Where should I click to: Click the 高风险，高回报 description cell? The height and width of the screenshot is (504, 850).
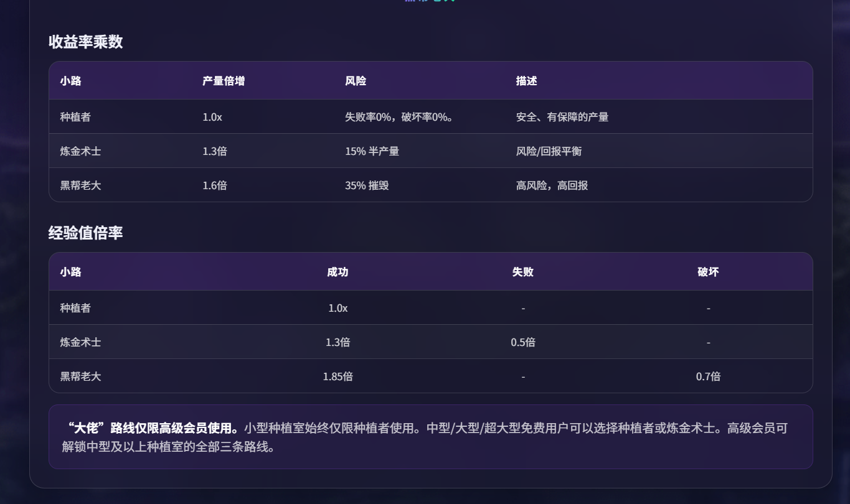coord(552,185)
